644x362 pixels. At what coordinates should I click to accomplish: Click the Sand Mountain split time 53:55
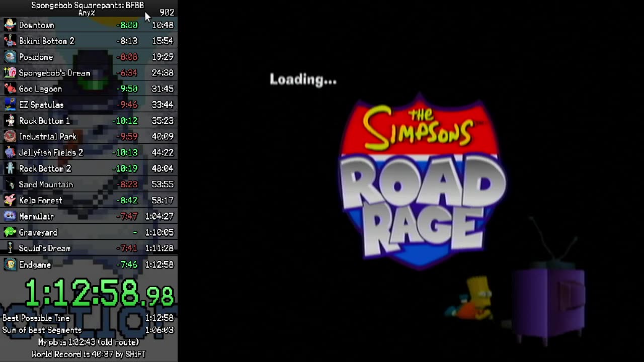coord(163,185)
